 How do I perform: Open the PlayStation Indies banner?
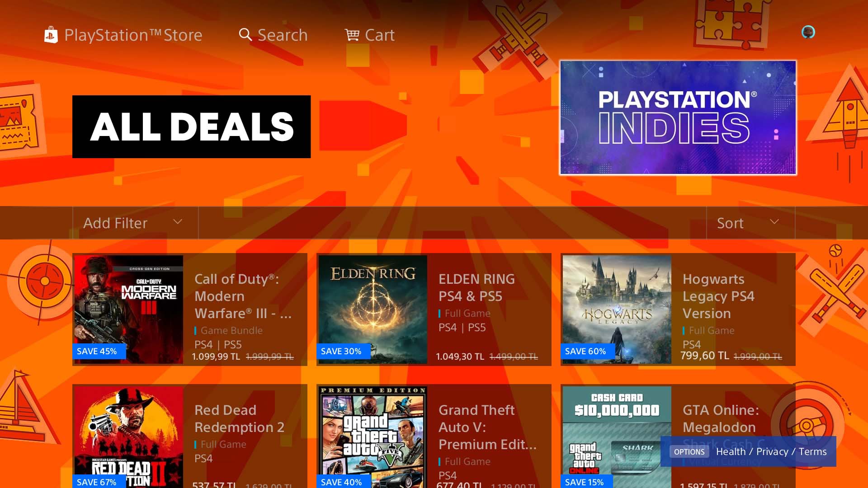coord(678,117)
